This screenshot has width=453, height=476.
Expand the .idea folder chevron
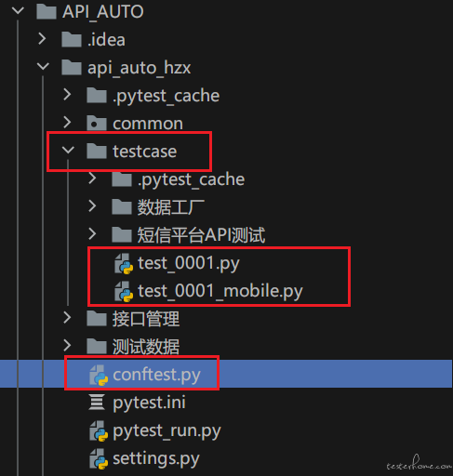point(42,39)
